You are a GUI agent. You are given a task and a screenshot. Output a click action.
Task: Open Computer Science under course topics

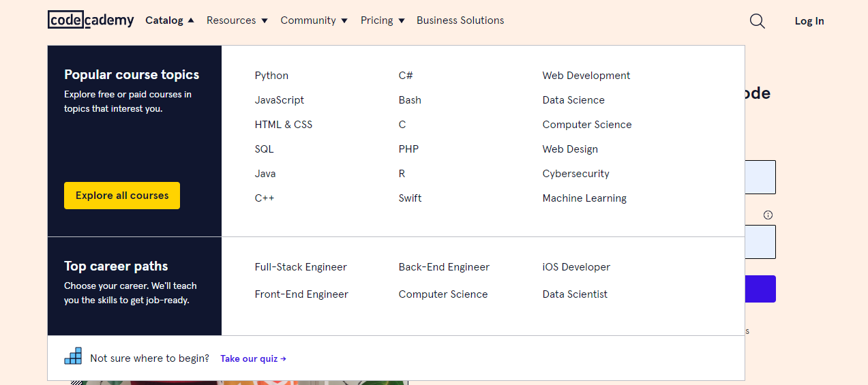pos(587,125)
